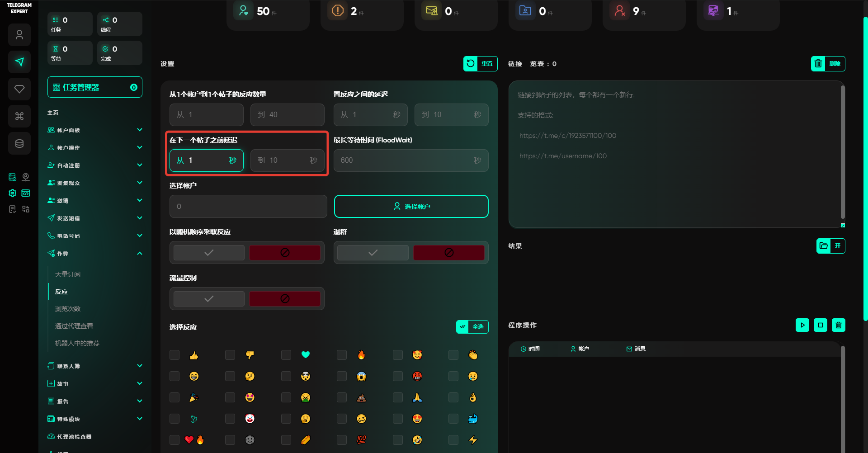Clear program log with trash icon
Viewport: 868px width, 453px height.
839,325
